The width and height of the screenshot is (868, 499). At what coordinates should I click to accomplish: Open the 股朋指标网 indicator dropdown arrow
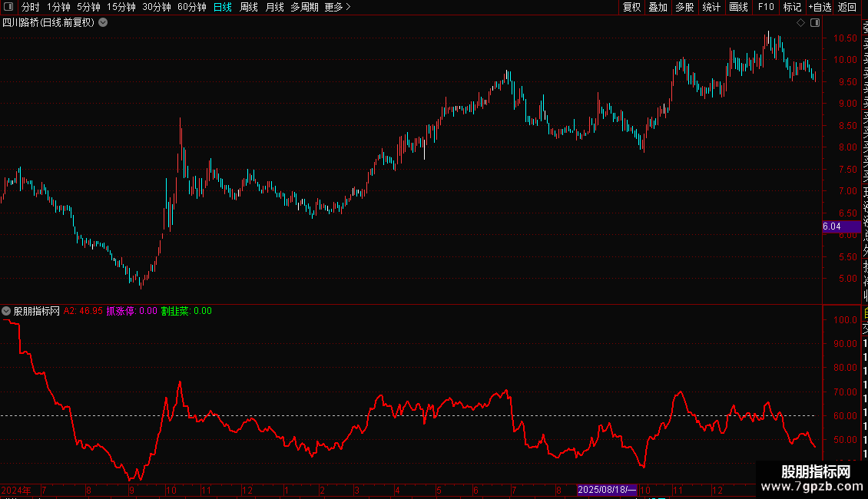(6, 311)
